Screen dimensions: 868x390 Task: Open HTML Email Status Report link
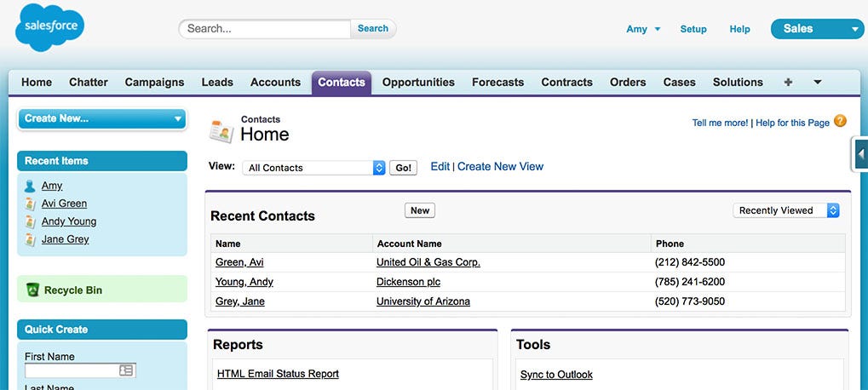(x=278, y=374)
